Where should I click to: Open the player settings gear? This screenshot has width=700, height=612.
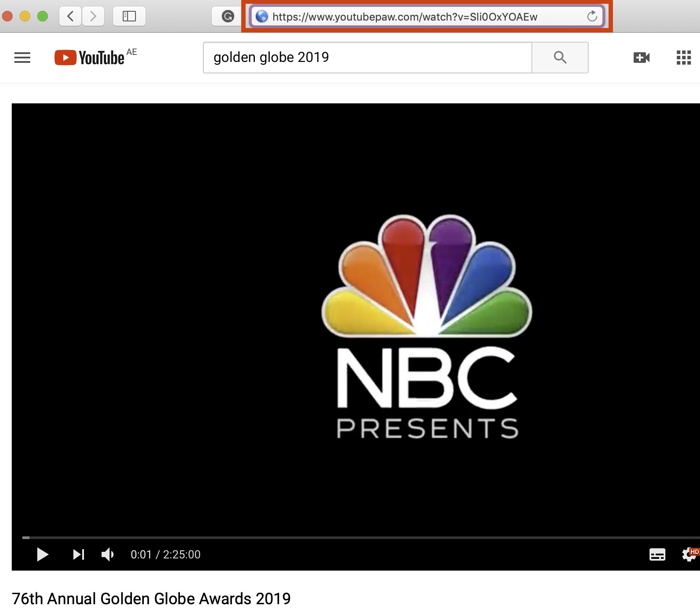tap(690, 554)
